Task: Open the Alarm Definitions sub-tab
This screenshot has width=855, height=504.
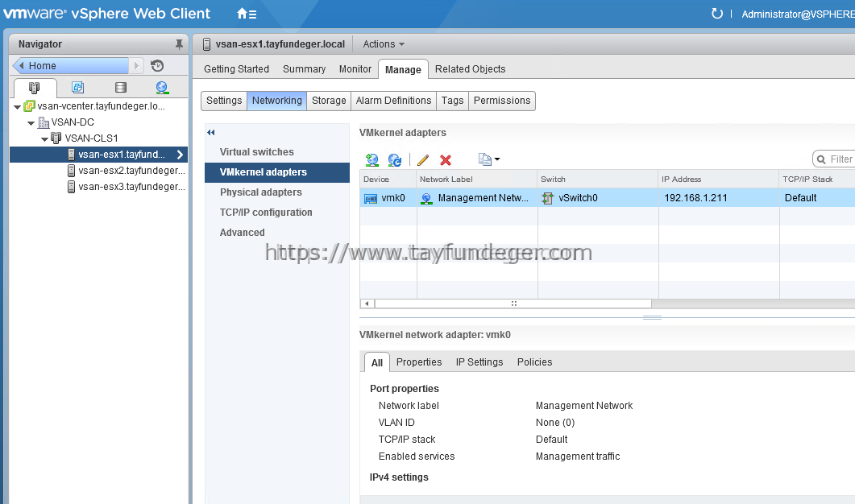Action: pyautogui.click(x=394, y=101)
